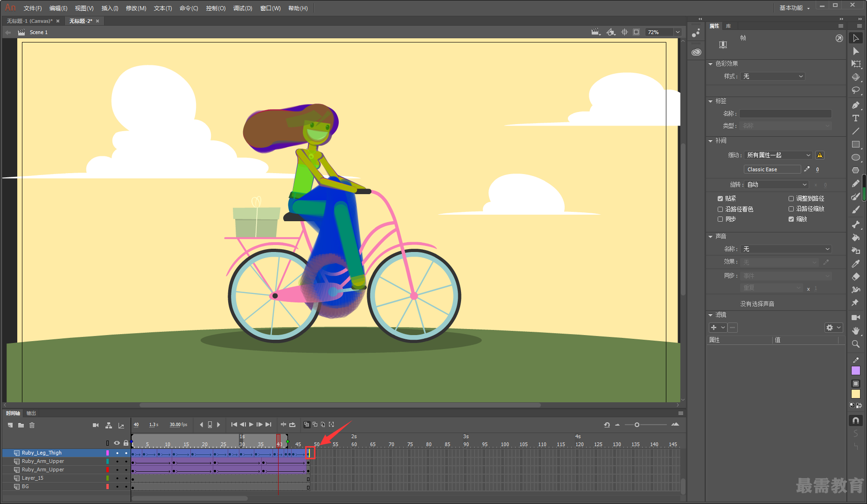The width and height of the screenshot is (867, 504).
Task: Click the tween label 名称 input field
Action: (785, 114)
